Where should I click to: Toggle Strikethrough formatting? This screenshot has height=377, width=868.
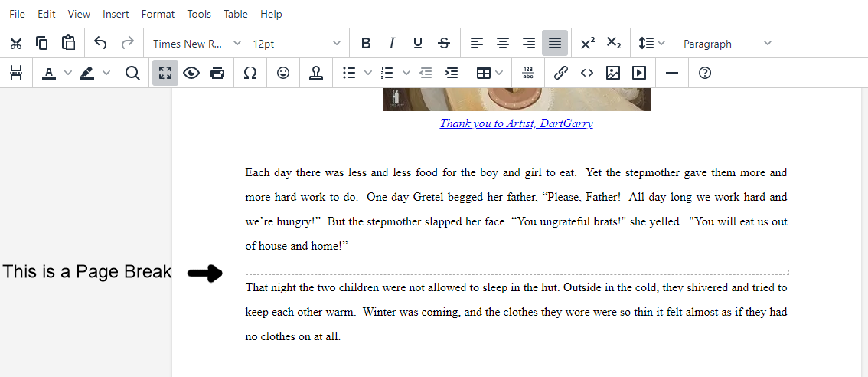(x=444, y=43)
